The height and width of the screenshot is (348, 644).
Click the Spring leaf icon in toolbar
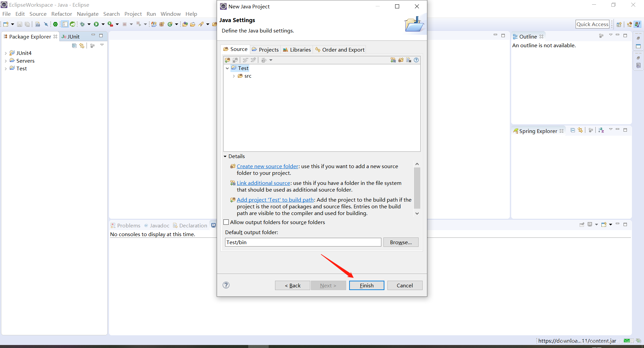pyautogui.click(x=72, y=24)
